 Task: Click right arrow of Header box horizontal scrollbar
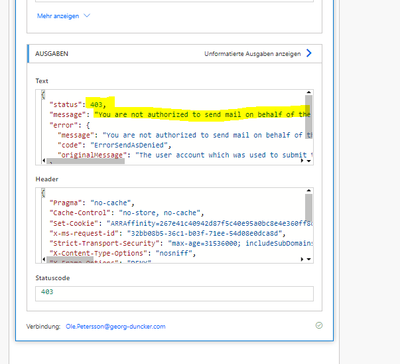pyautogui.click(x=302, y=259)
